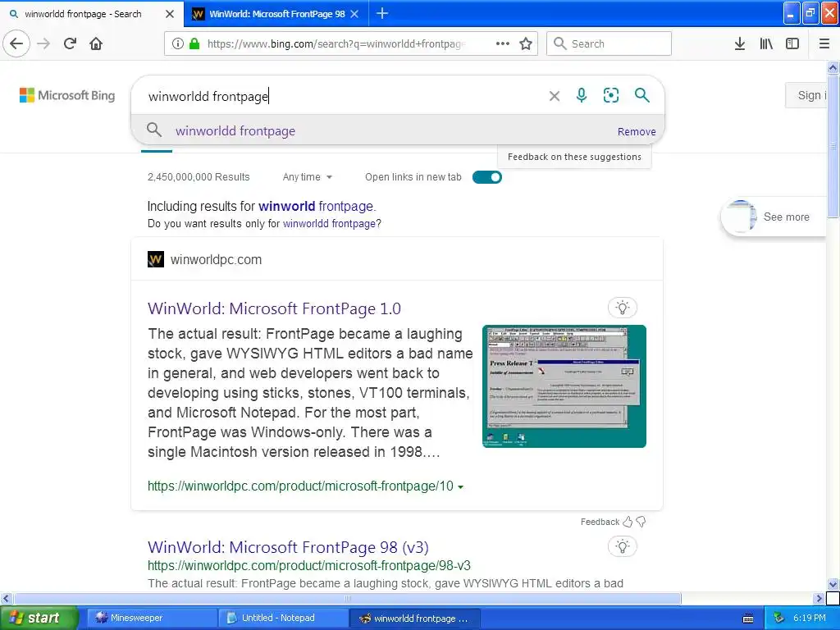Bookmark this page with star icon

click(526, 43)
